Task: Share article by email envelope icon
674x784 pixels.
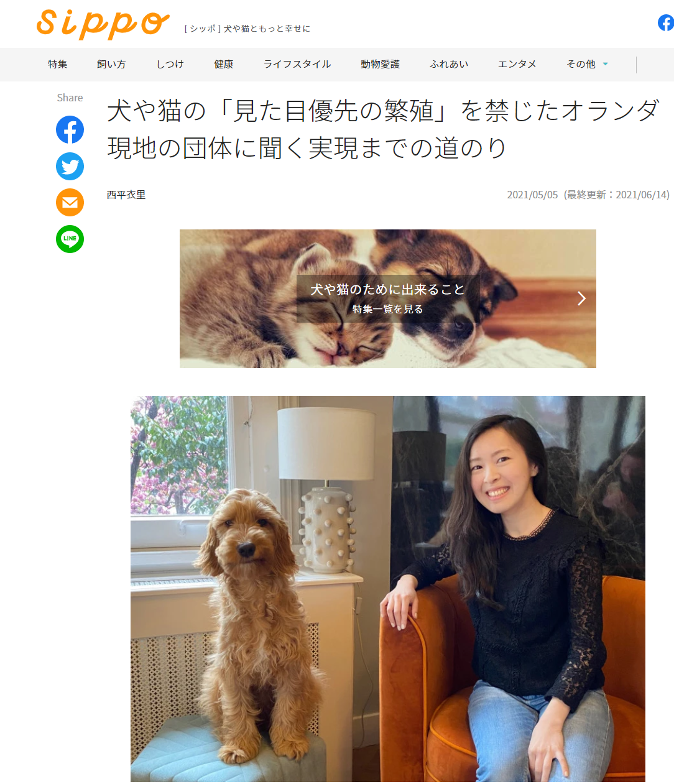Action: click(70, 203)
